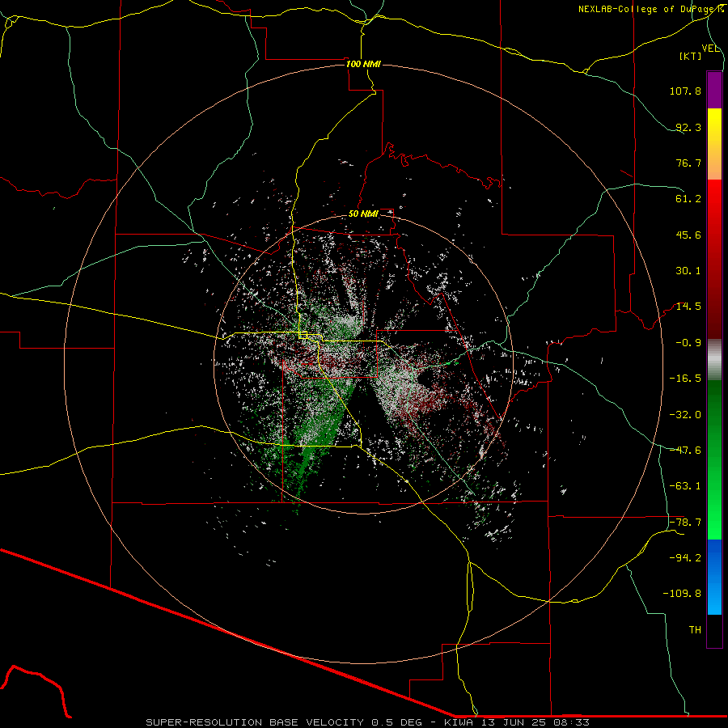Screen dimensions: 728x728
Task: Click the 76.7 velocity scale value
Action: 688,163
